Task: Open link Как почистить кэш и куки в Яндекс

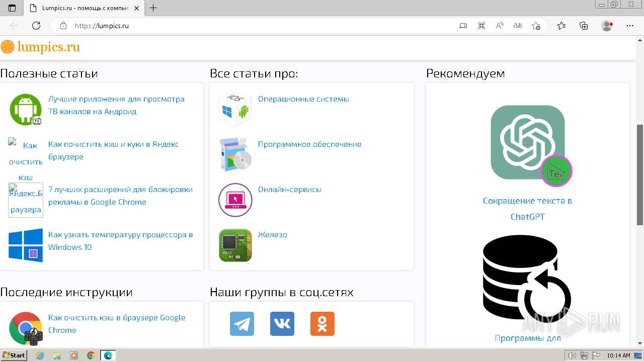Action: pyautogui.click(x=114, y=150)
